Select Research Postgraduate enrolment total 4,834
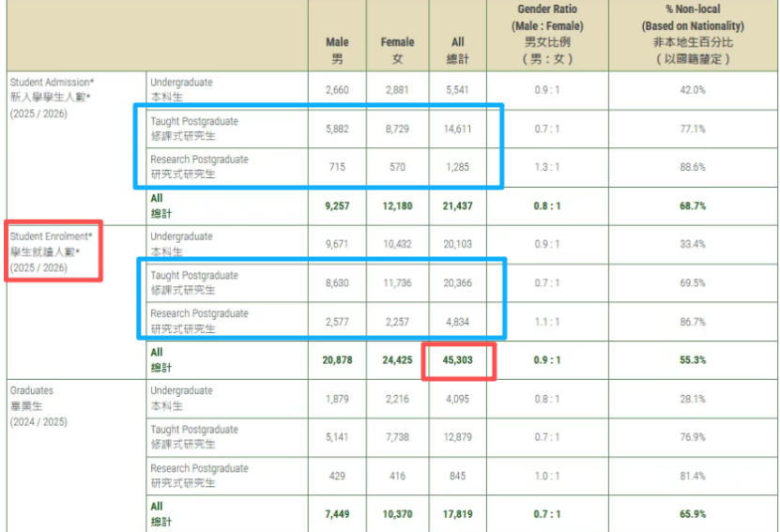Image resolution: width=780 pixels, height=532 pixels. (x=457, y=322)
